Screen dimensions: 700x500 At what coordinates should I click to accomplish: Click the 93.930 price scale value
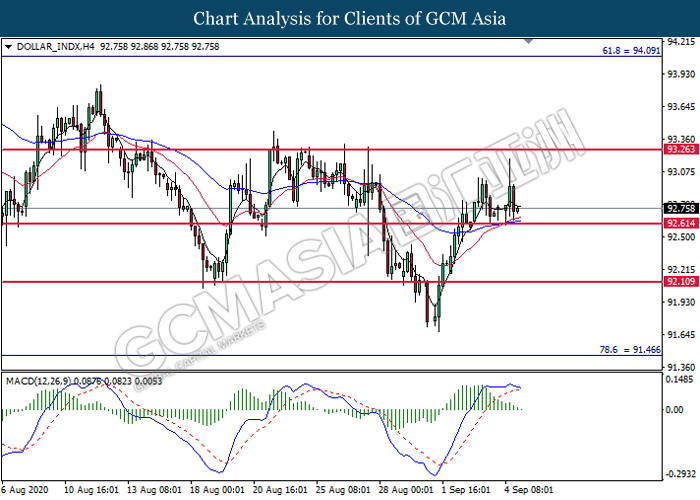coord(681,74)
